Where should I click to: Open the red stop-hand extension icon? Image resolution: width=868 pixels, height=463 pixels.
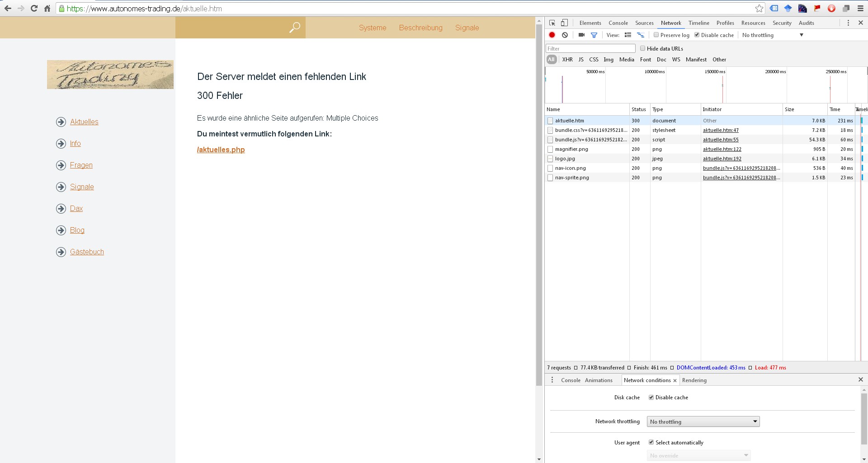831,9
